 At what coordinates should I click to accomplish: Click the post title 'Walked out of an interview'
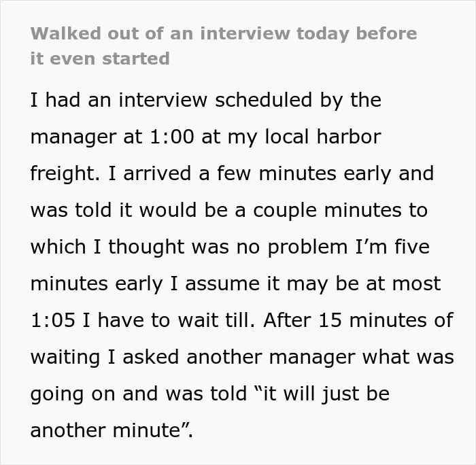(224, 33)
